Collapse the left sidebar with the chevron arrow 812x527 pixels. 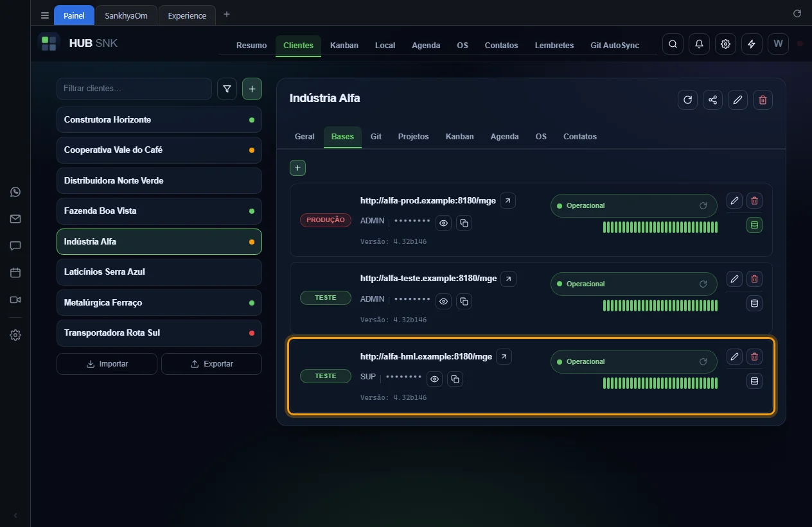pos(15,515)
